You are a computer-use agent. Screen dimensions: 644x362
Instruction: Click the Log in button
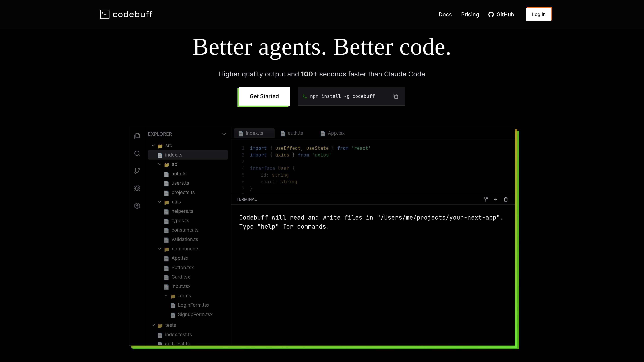tap(539, 14)
